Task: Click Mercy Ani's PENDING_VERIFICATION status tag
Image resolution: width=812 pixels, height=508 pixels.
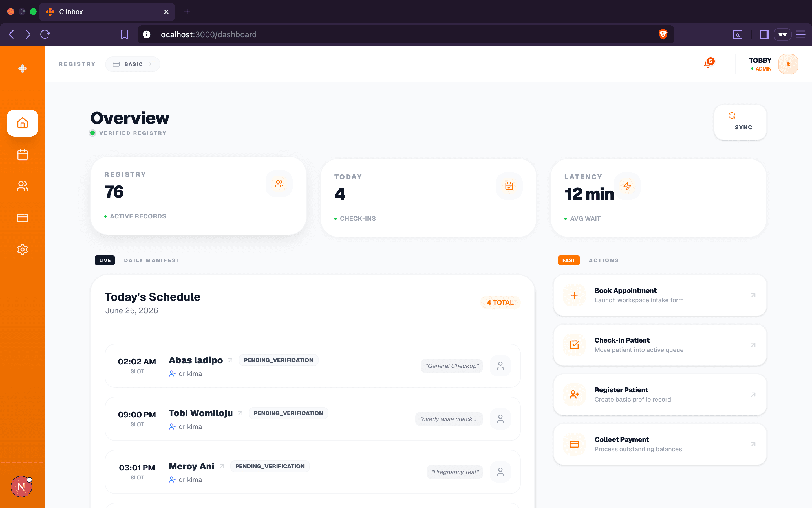Action: click(x=270, y=466)
